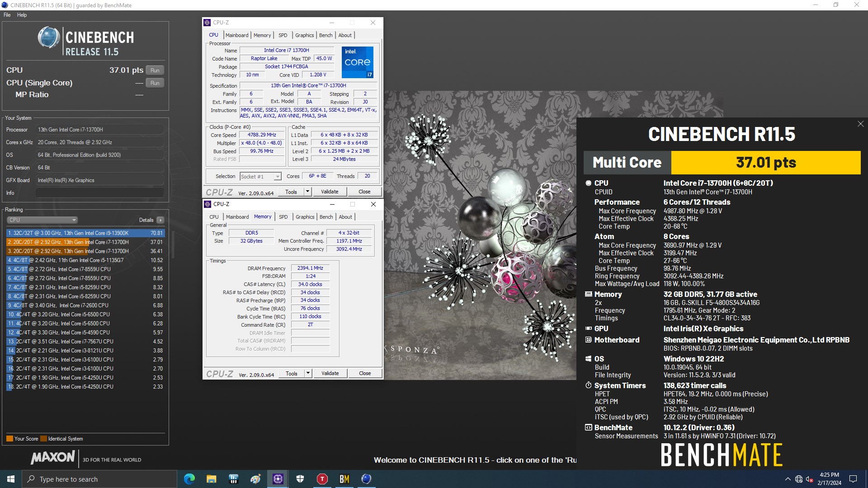Image resolution: width=868 pixels, height=488 pixels.
Task: Select ranking row Core i9-13900K 70.81
Action: tap(85, 233)
